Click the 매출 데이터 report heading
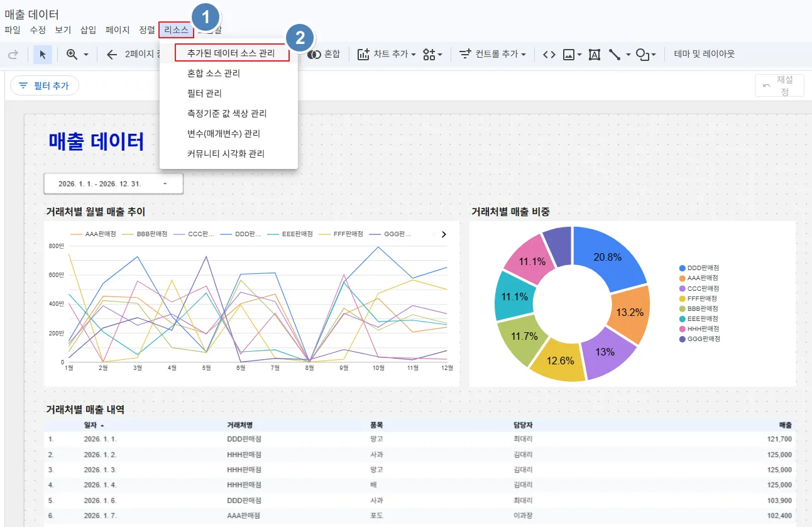 coord(97,141)
